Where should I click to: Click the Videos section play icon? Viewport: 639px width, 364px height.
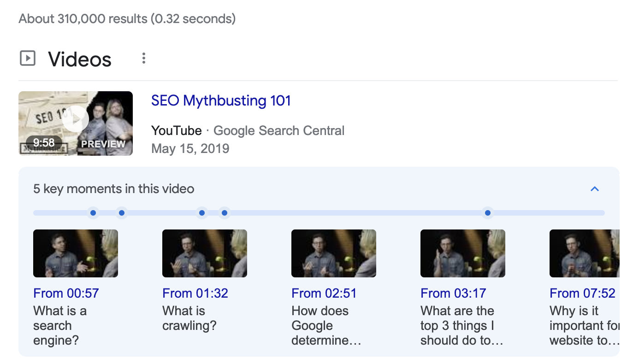[x=28, y=58]
